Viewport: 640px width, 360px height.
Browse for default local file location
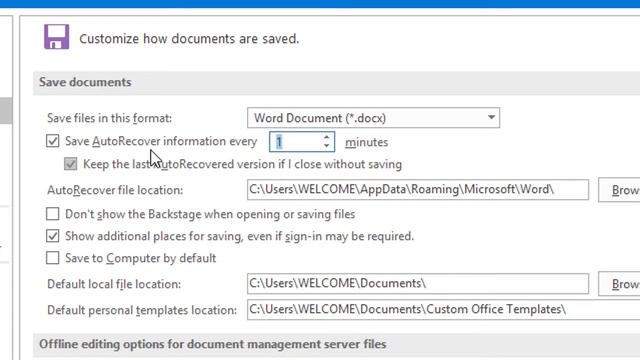coord(619,284)
